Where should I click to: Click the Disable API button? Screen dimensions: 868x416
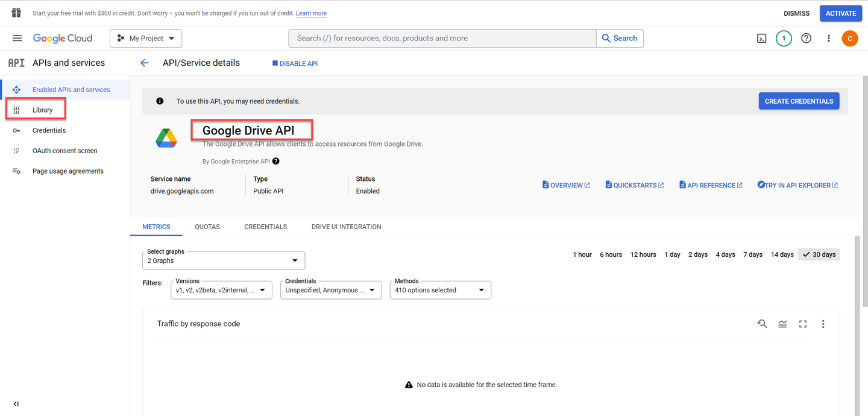295,63
